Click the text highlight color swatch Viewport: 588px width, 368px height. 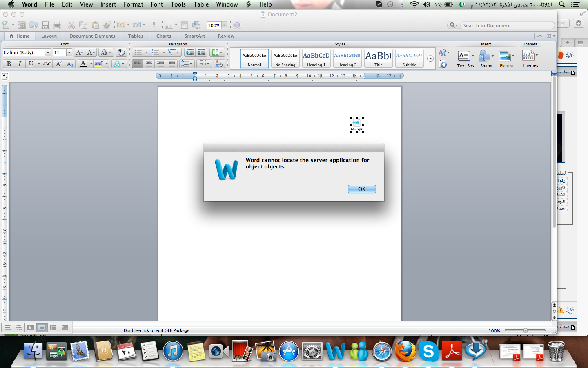click(x=99, y=64)
